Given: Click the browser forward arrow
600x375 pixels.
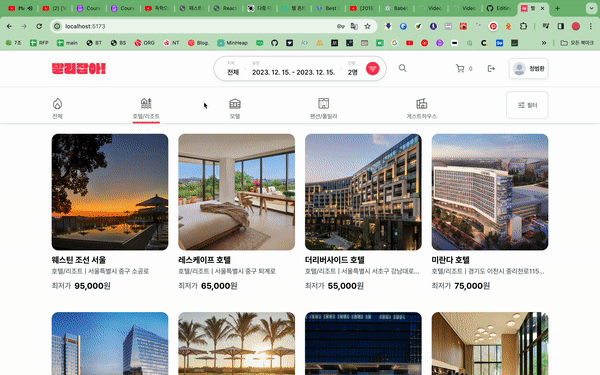Looking at the screenshot, I should click(x=24, y=26).
